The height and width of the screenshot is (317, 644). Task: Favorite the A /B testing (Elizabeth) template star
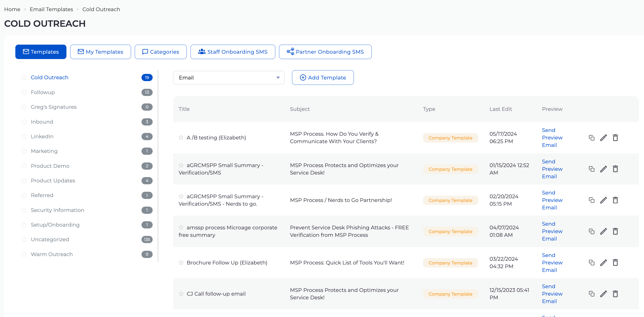coord(181,138)
